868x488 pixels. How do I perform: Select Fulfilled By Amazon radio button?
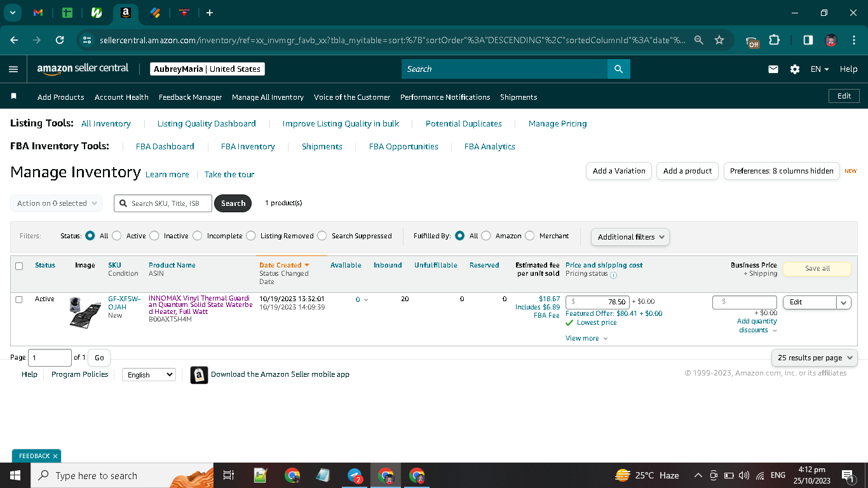click(486, 236)
